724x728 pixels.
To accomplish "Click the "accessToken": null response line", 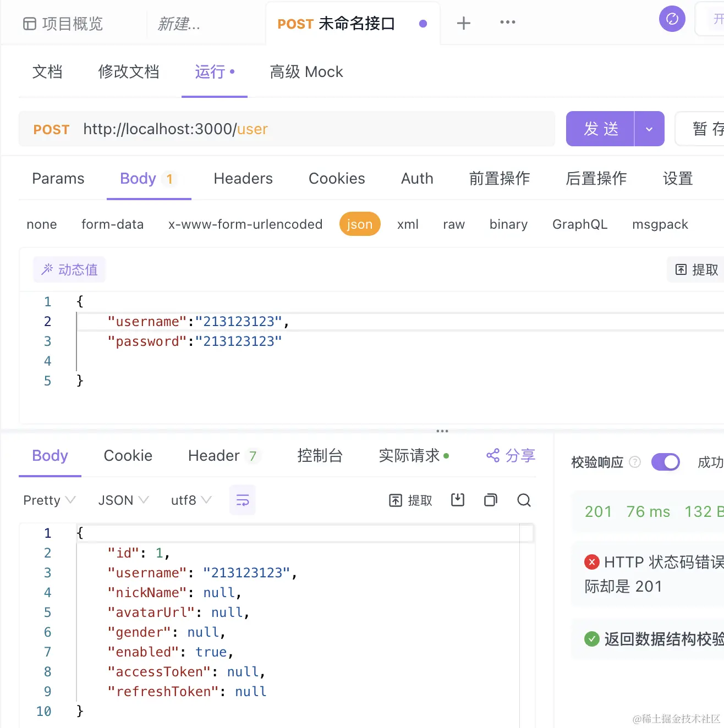I will click(x=187, y=672).
